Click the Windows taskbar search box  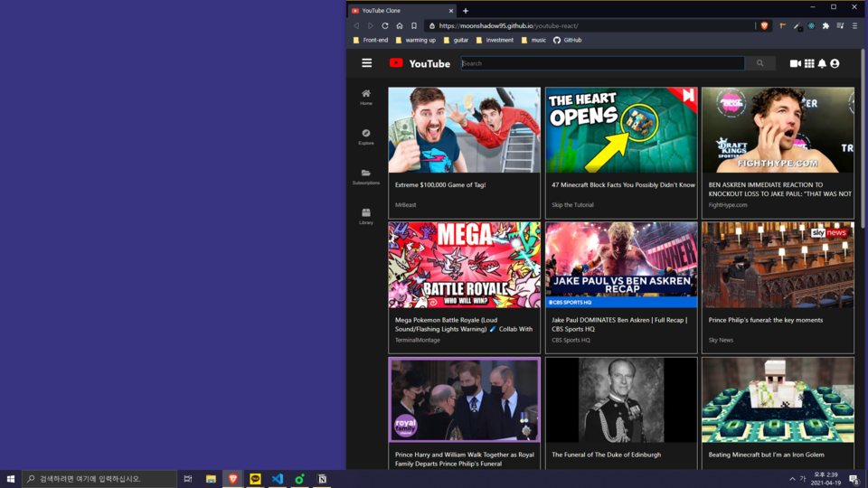[99, 479]
